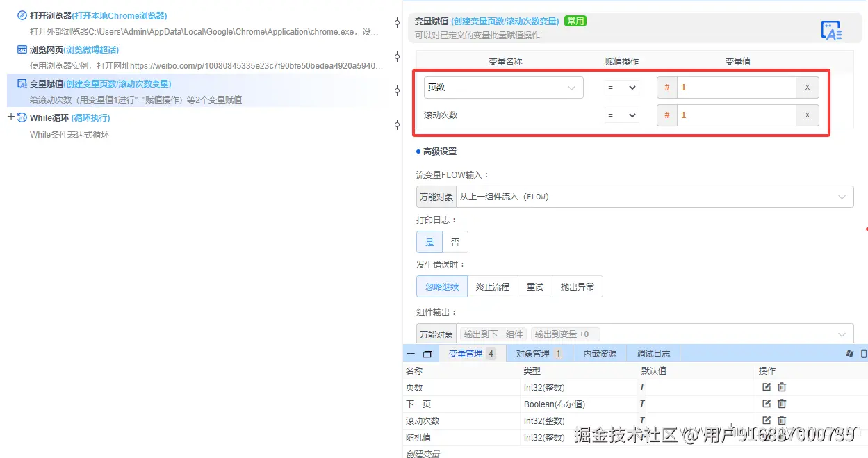Select the 浏览网页 flow step
868x458 pixels.
click(199, 57)
